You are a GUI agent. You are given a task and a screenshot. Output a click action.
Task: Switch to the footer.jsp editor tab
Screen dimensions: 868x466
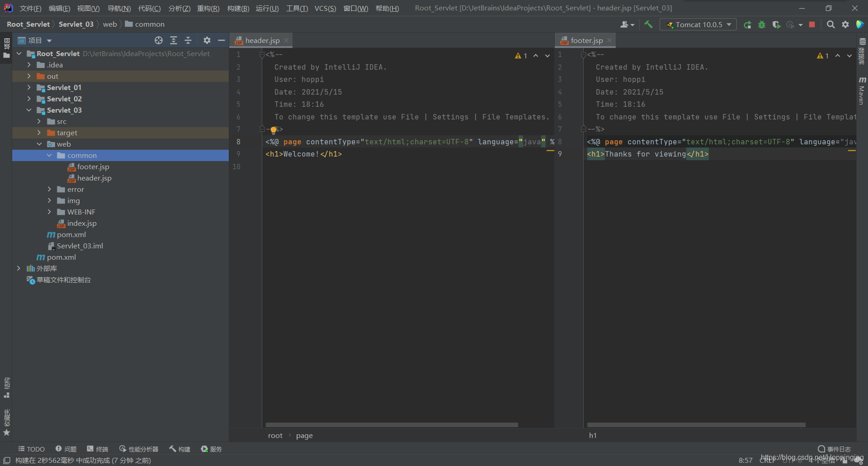click(x=586, y=40)
